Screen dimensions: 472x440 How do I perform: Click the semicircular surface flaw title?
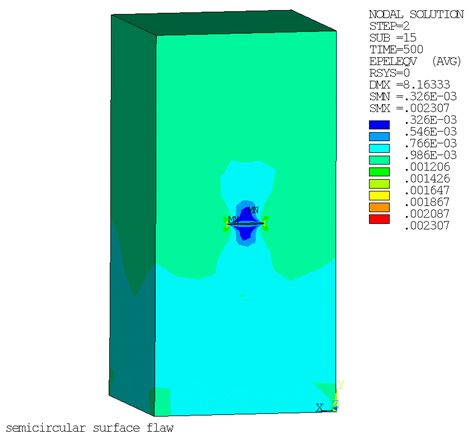[x=90, y=428]
